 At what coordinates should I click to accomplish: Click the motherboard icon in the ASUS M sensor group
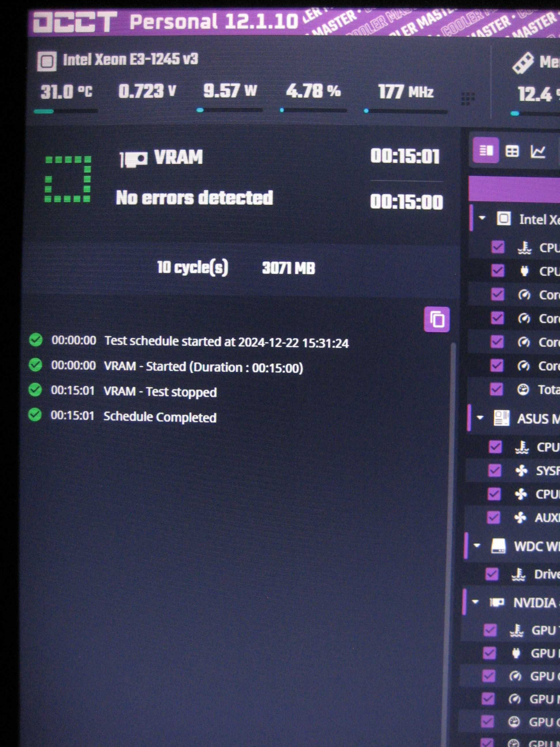[x=501, y=418]
